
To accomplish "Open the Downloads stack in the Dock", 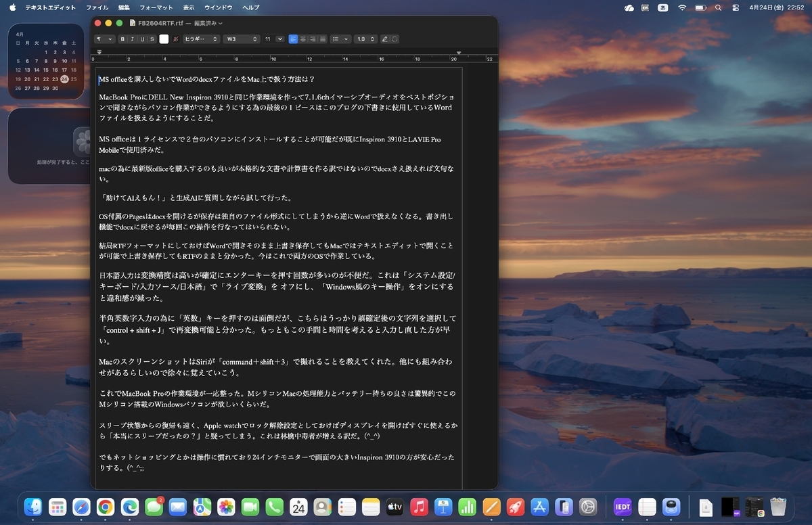I will [x=706, y=507].
